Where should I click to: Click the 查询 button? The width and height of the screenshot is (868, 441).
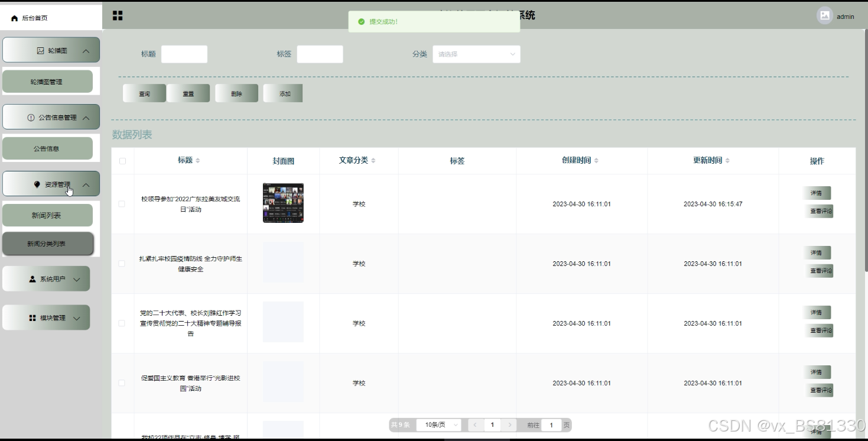pos(144,93)
